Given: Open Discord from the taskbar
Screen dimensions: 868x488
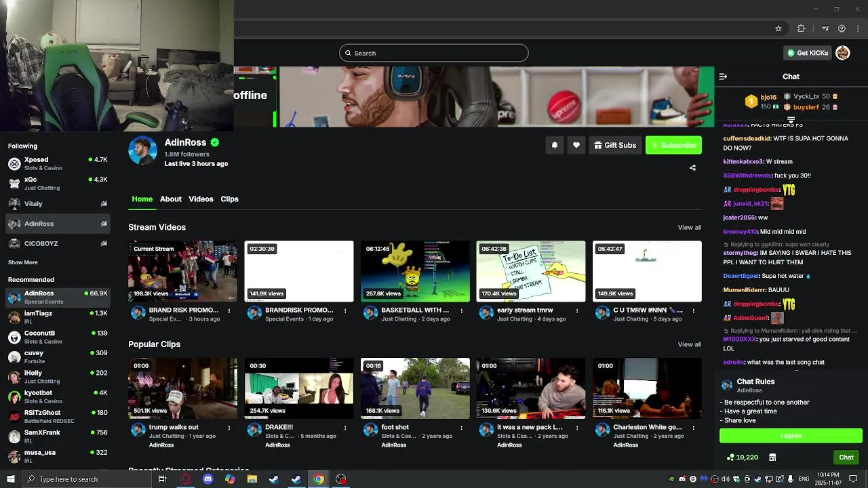Looking at the screenshot, I should (x=208, y=479).
